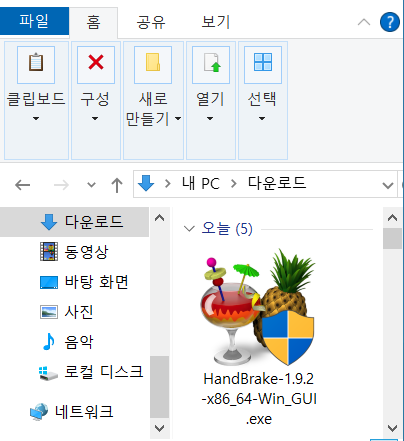Expand the chevron before 내 PC in path
This screenshot has width=404, height=441.
tap(168, 184)
